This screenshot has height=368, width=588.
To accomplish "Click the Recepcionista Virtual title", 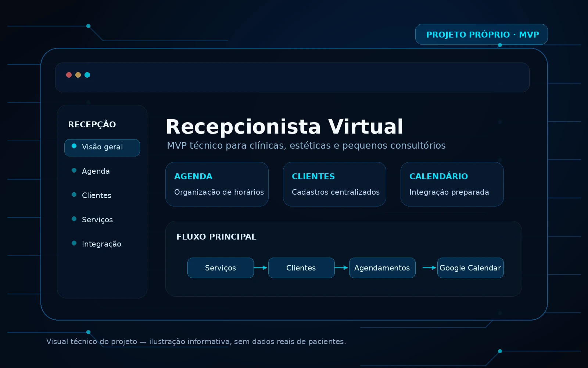I will click(284, 127).
